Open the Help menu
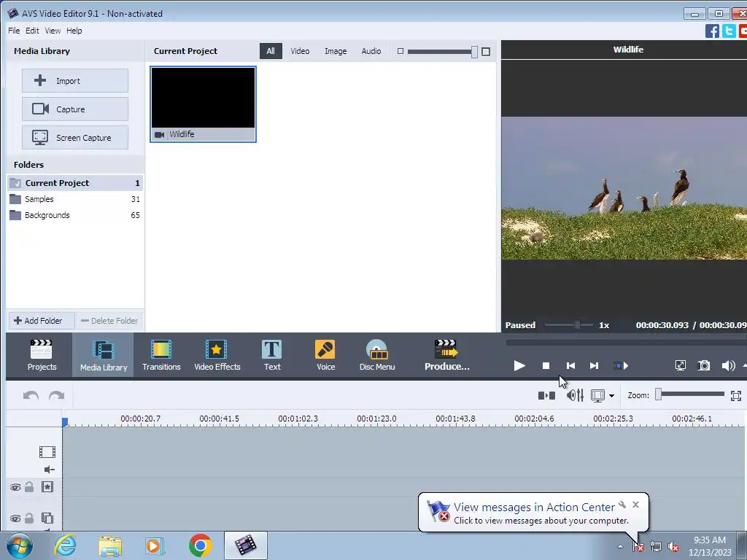Viewport: 747px width, 560px height. click(74, 31)
